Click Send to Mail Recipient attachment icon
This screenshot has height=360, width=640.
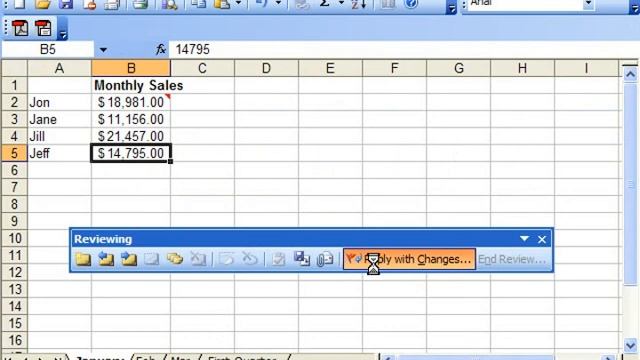pyautogui.click(x=325, y=259)
